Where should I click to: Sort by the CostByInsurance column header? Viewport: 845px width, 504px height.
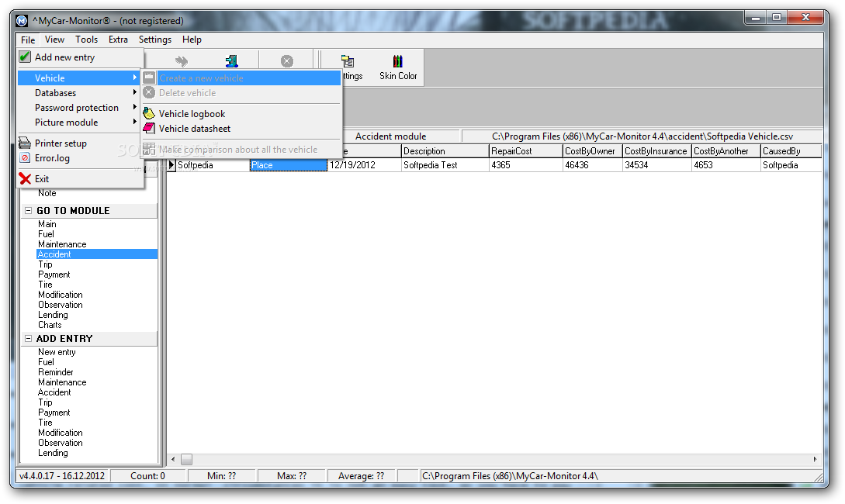tap(656, 151)
